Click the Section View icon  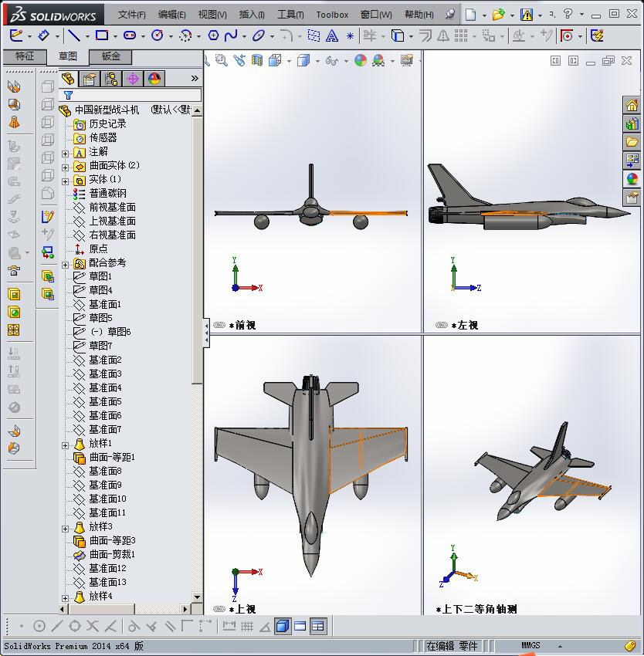pos(257,61)
